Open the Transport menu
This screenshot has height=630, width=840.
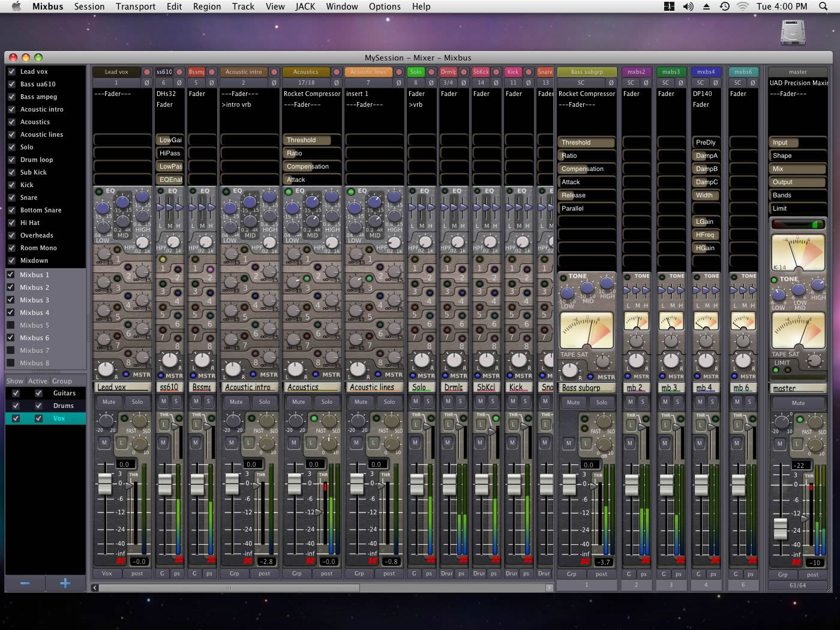tap(136, 7)
